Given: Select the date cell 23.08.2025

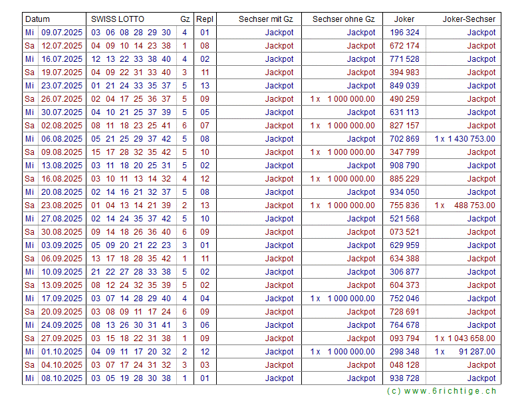Looking at the screenshot, I should (x=62, y=205).
